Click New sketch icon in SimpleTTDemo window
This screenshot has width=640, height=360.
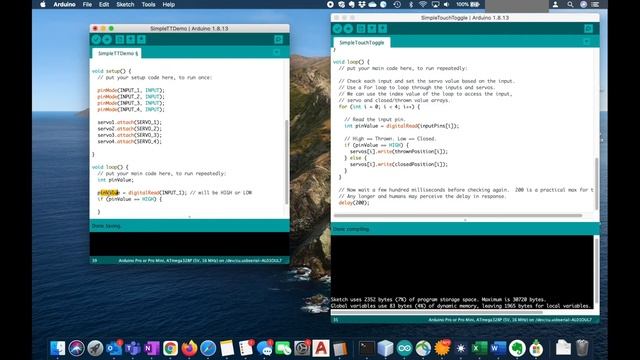pos(120,40)
